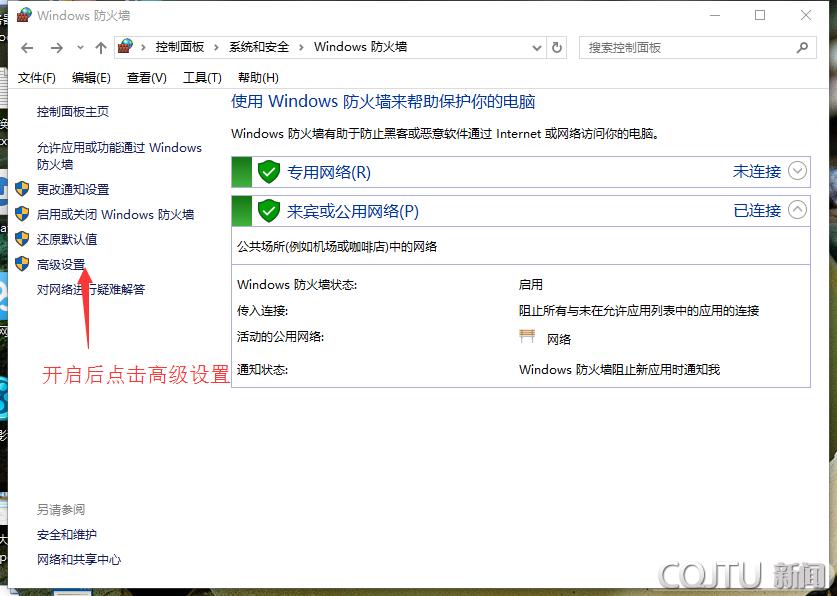The height and width of the screenshot is (596, 837).
Task: Click green shield icon for 来宾或公用网络(P)
Action: click(269, 211)
